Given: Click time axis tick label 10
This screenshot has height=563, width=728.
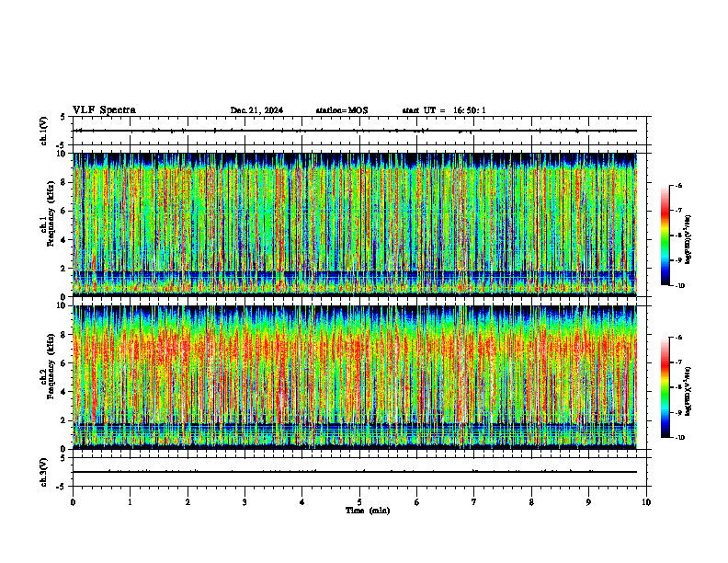Looking at the screenshot, I should coord(646,502).
